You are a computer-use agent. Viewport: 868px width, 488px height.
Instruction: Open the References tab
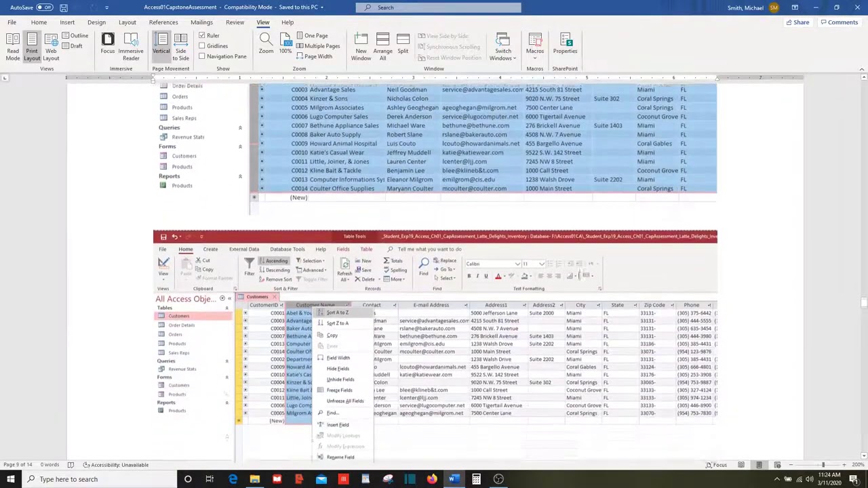[x=163, y=22]
